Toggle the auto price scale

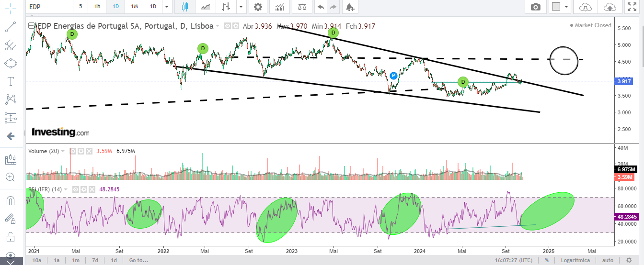click(x=608, y=261)
